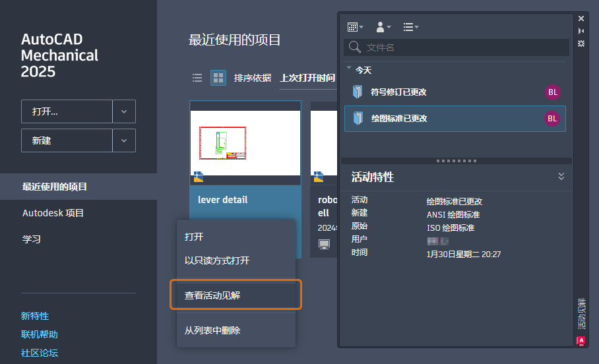Open the user filter dropdown

(383, 27)
